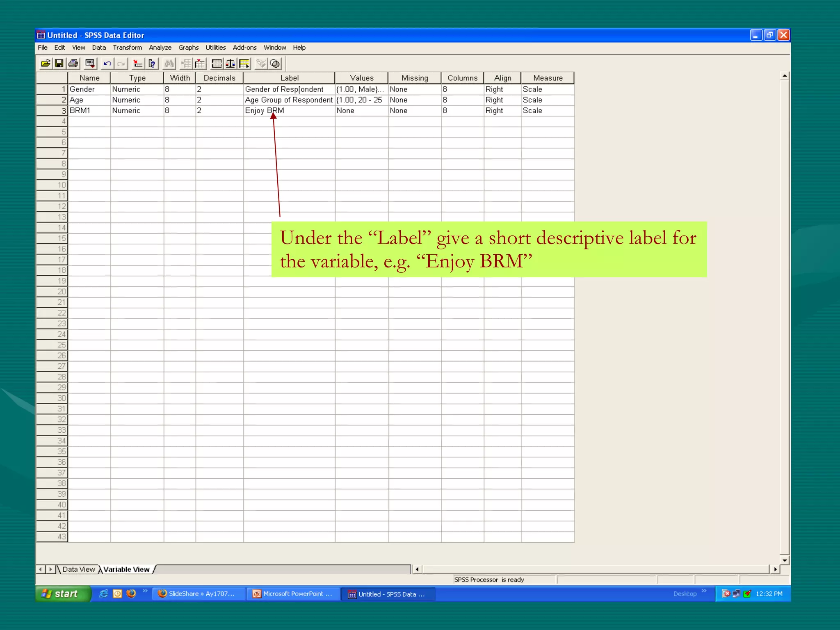
Task: Select the 'Gender of Resp[ondent' label cell
Action: click(289, 89)
